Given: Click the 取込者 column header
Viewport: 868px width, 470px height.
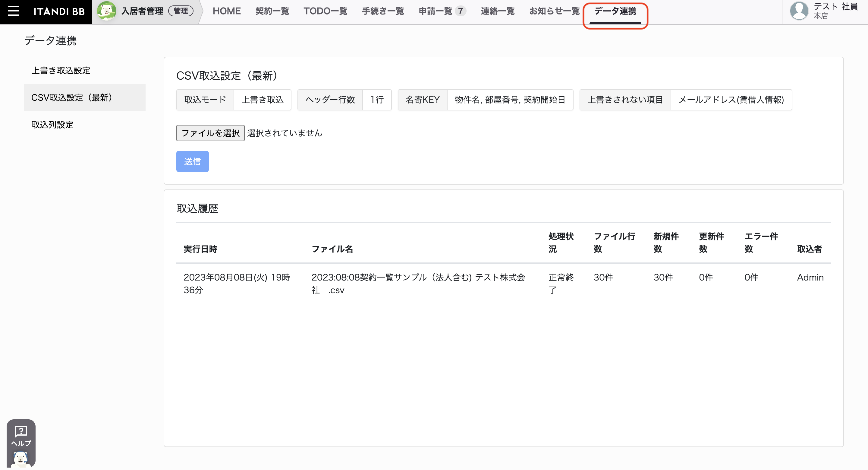Looking at the screenshot, I should [x=809, y=249].
